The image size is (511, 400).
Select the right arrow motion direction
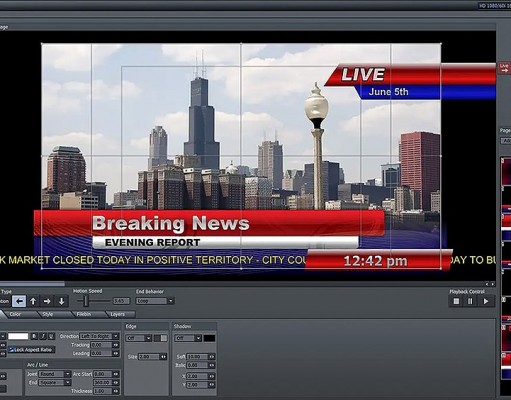(47, 301)
